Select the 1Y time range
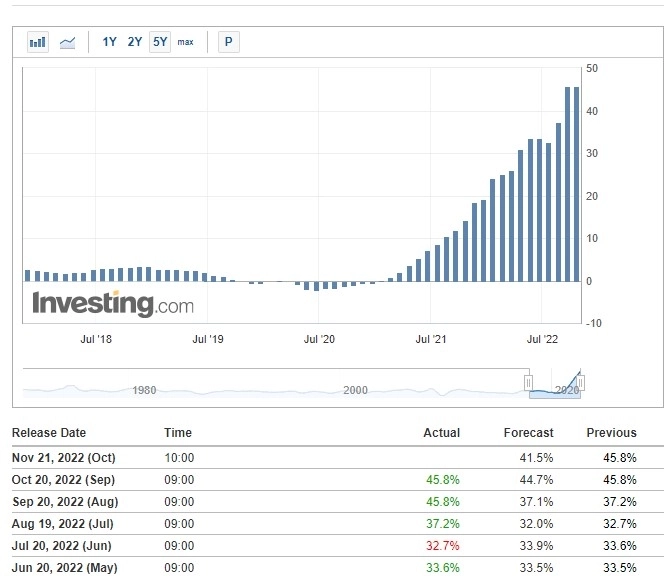The image size is (668, 582). pos(110,42)
